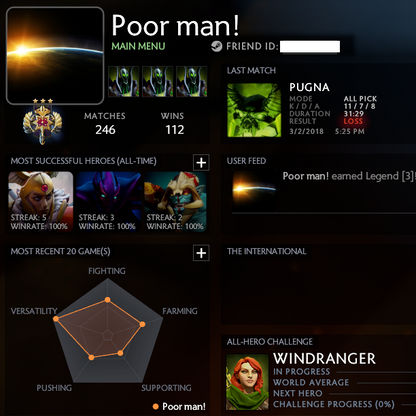Open the Windranger challenge portrait
Viewport: 416px width, 416px height.
(x=247, y=382)
